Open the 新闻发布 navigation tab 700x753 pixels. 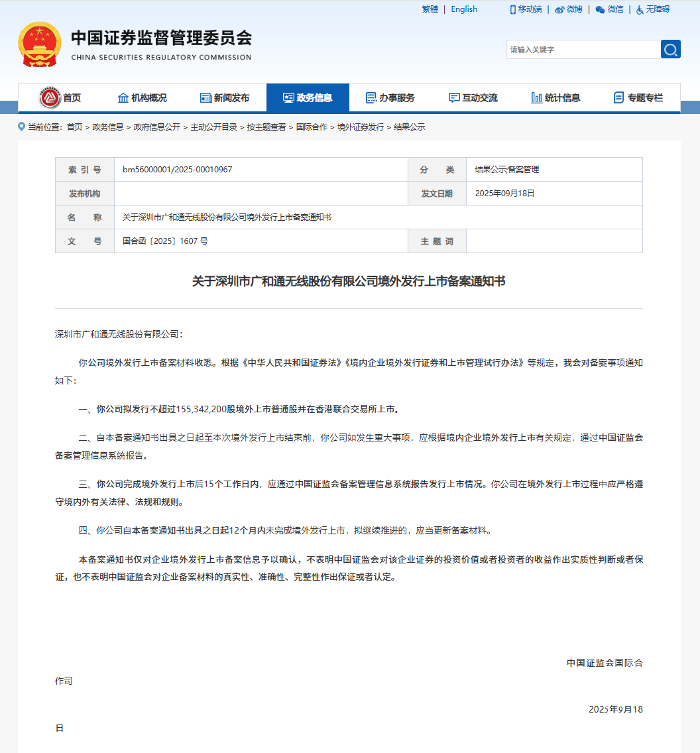(225, 98)
